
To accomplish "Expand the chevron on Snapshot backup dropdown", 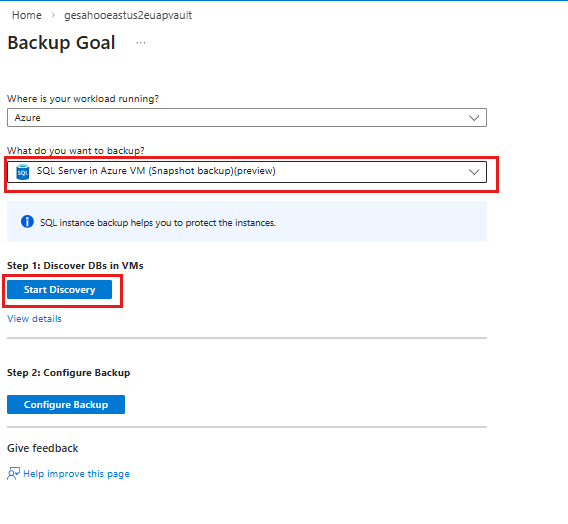I will (474, 172).
